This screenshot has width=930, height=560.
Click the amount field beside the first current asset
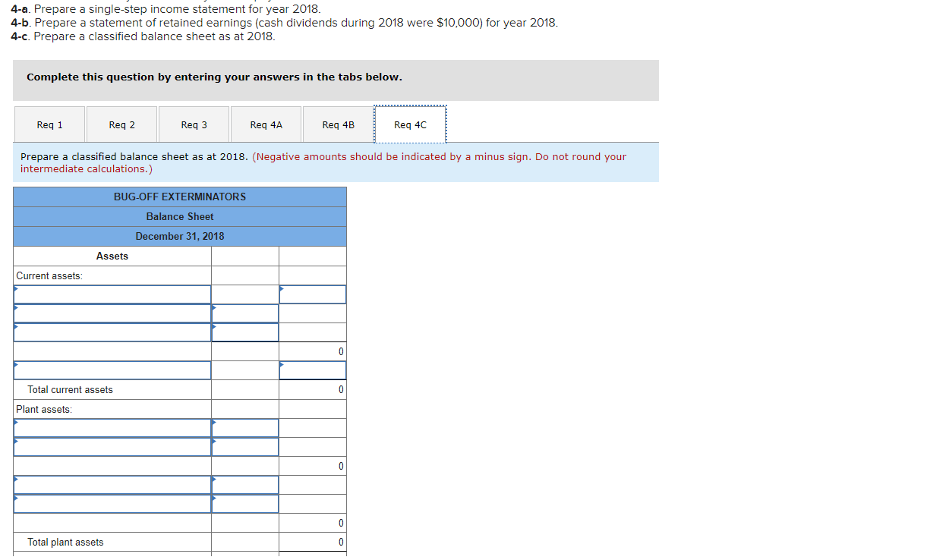coord(312,294)
